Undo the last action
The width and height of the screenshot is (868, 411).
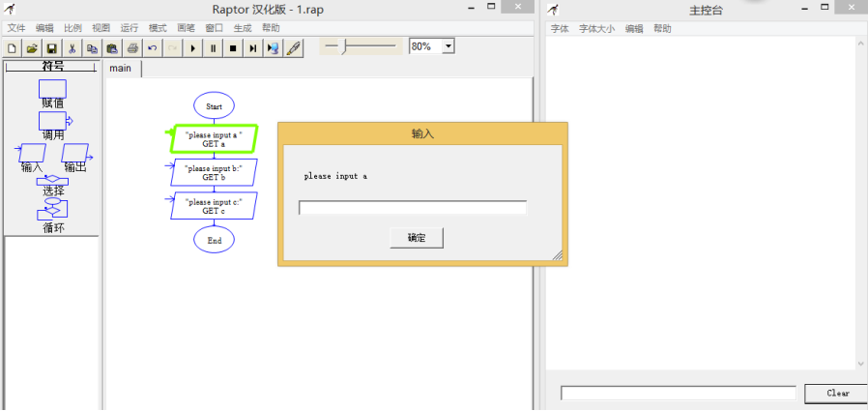click(x=152, y=48)
